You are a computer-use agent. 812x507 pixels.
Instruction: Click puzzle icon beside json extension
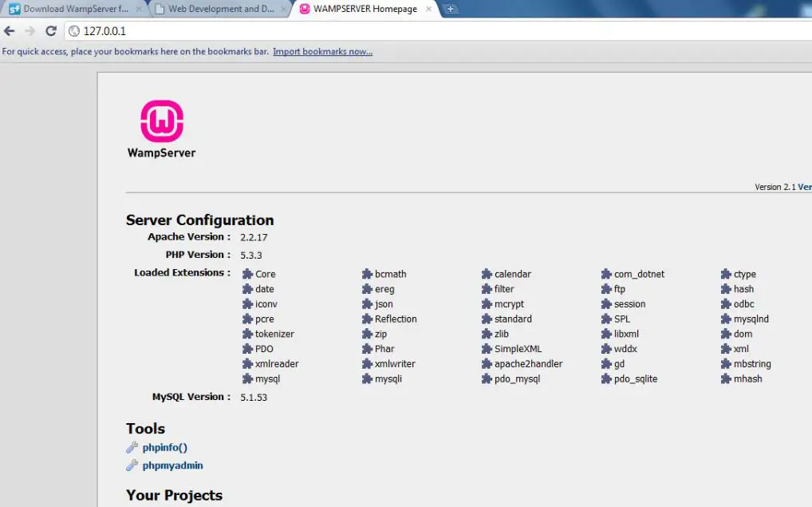367,303
